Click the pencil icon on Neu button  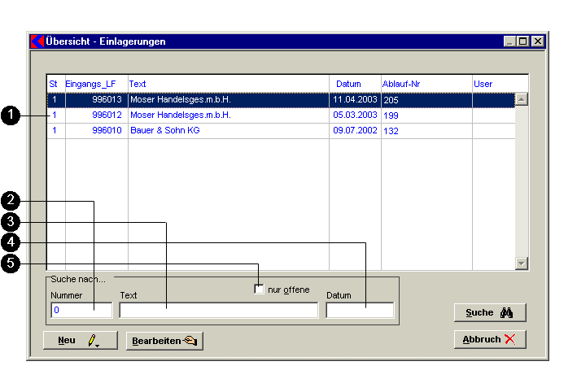pos(92,341)
